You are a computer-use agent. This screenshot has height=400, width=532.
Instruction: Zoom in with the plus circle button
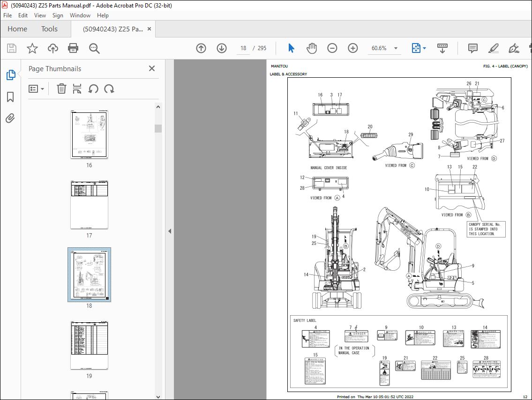(353, 48)
